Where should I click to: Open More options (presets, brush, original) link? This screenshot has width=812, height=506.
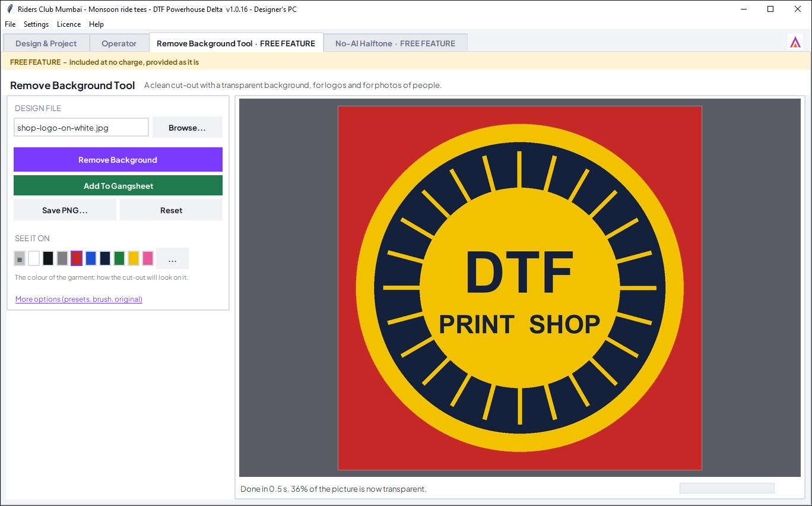pos(79,299)
